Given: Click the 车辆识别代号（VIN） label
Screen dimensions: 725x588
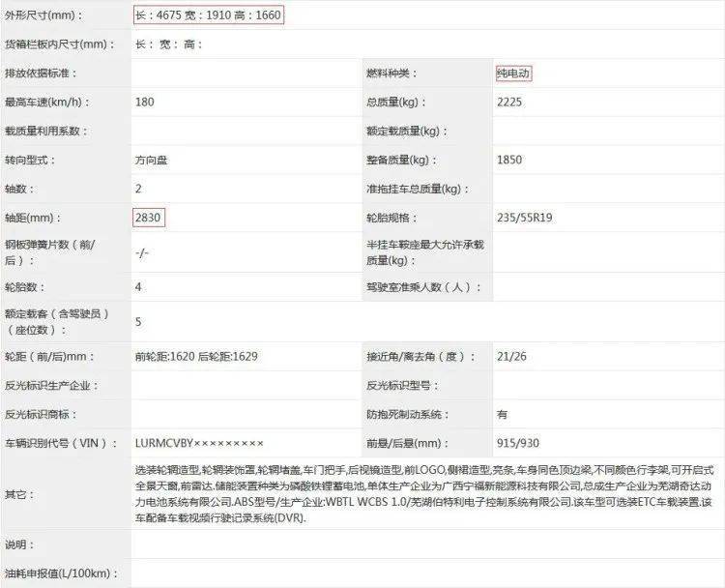Looking at the screenshot, I should [61, 443].
